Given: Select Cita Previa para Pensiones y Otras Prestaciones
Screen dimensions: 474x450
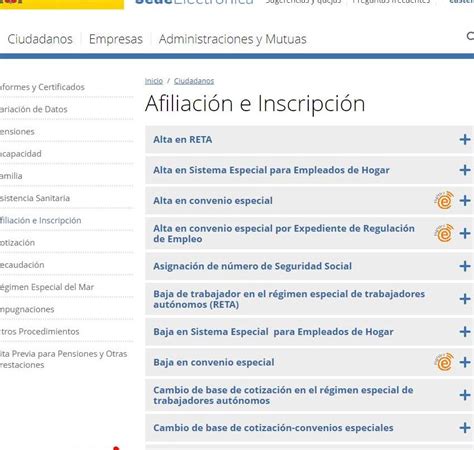Looking at the screenshot, I should [63, 359].
